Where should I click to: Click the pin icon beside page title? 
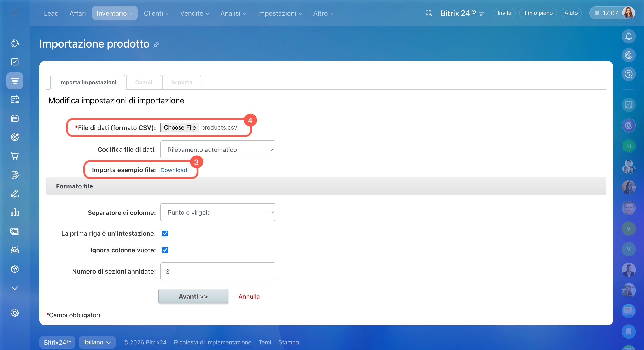click(156, 45)
